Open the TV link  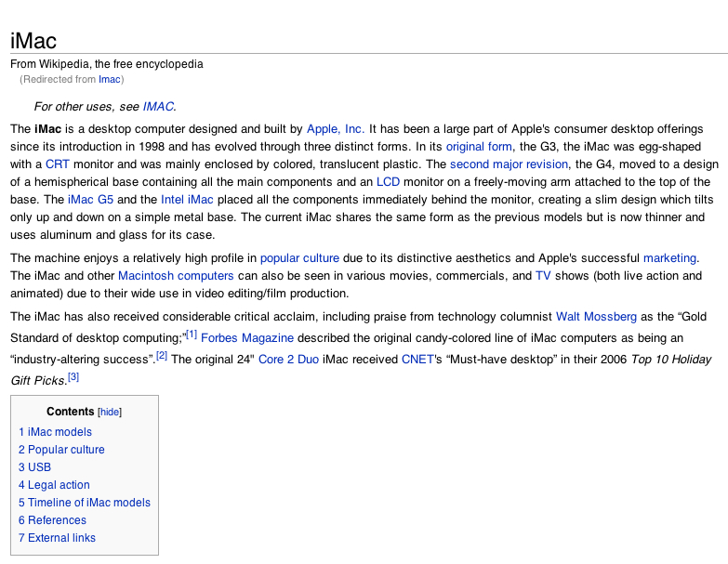(543, 276)
